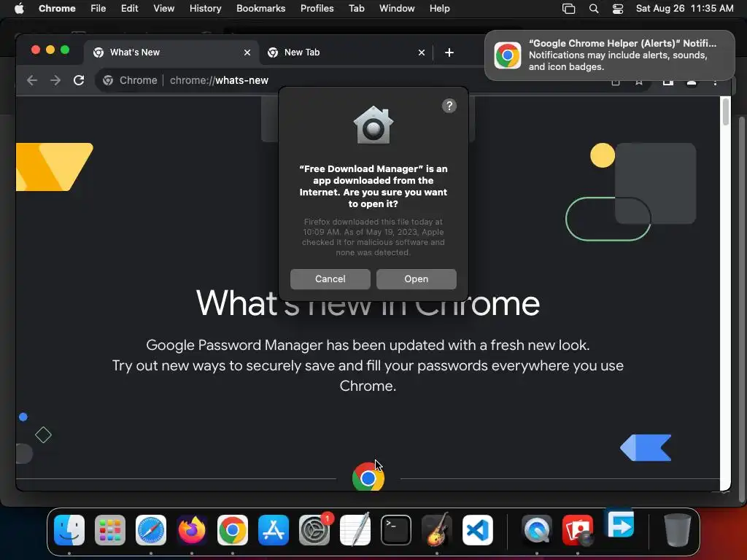This screenshot has width=747, height=560.
Task: Open System Settings from the Dock
Action: 314,530
